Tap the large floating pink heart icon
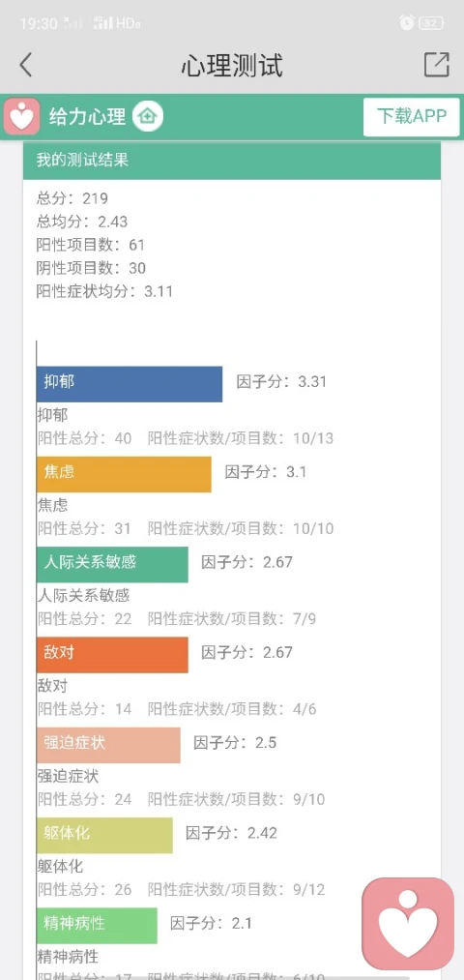Viewport: 464px width, 980px height. coord(408,923)
